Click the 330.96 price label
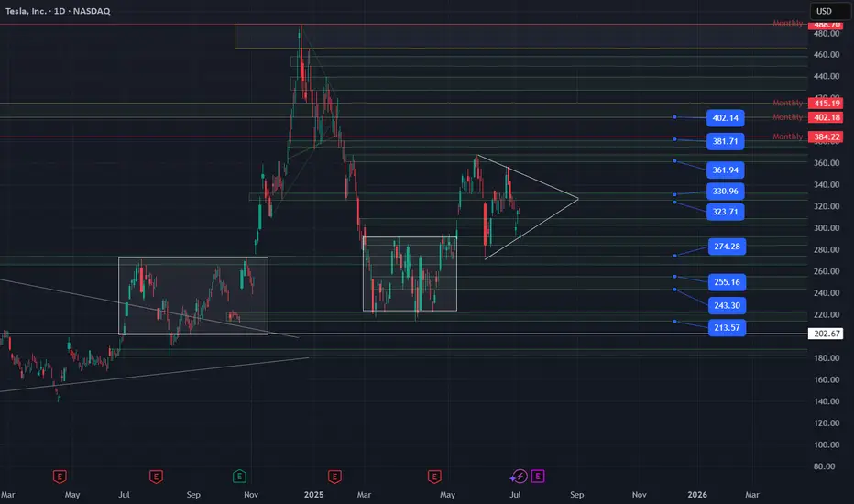The width and height of the screenshot is (854, 504). (726, 192)
